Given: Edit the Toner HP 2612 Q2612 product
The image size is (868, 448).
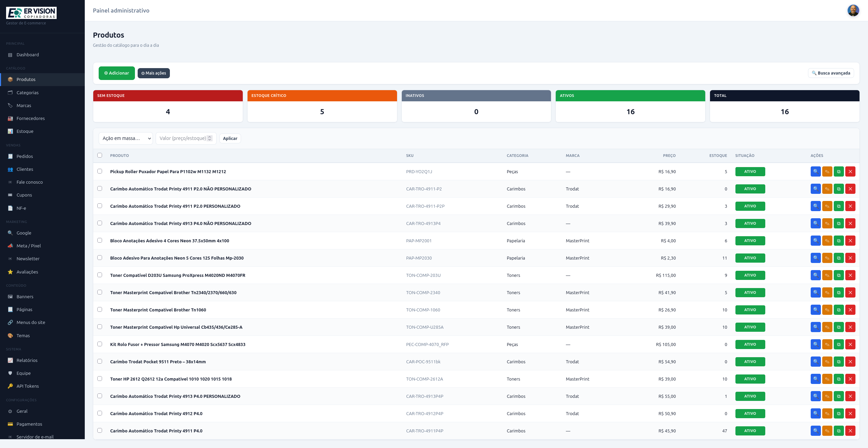Looking at the screenshot, I should (827, 379).
